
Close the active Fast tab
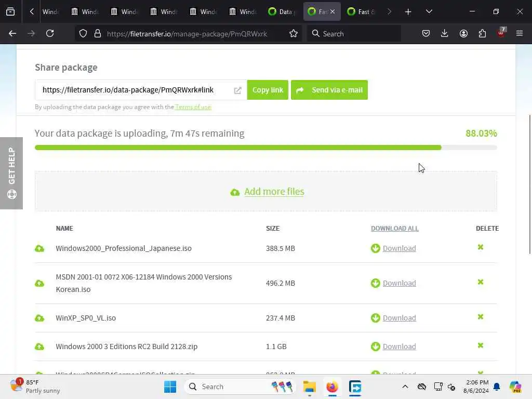coord(332,11)
